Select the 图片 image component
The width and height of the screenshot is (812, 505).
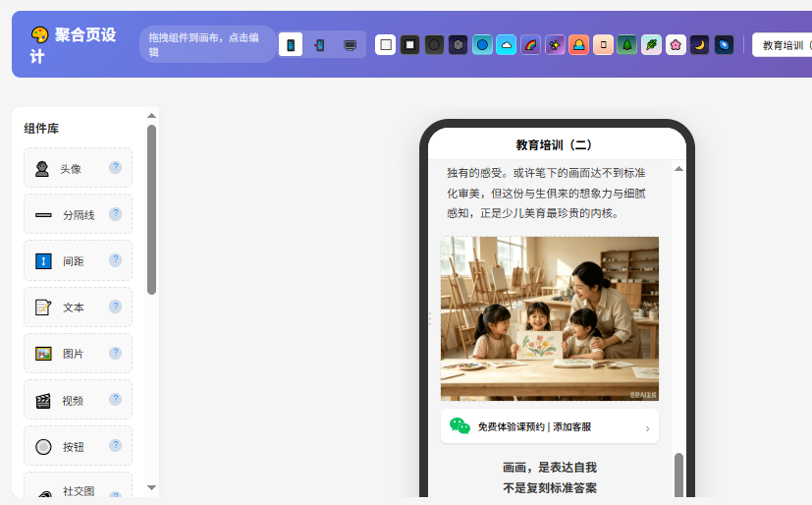tap(78, 354)
